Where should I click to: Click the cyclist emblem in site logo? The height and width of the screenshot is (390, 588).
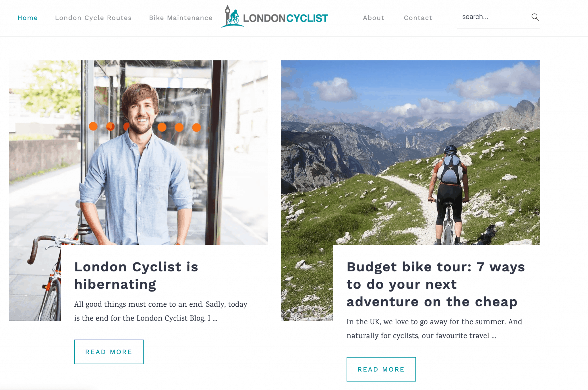[232, 17]
